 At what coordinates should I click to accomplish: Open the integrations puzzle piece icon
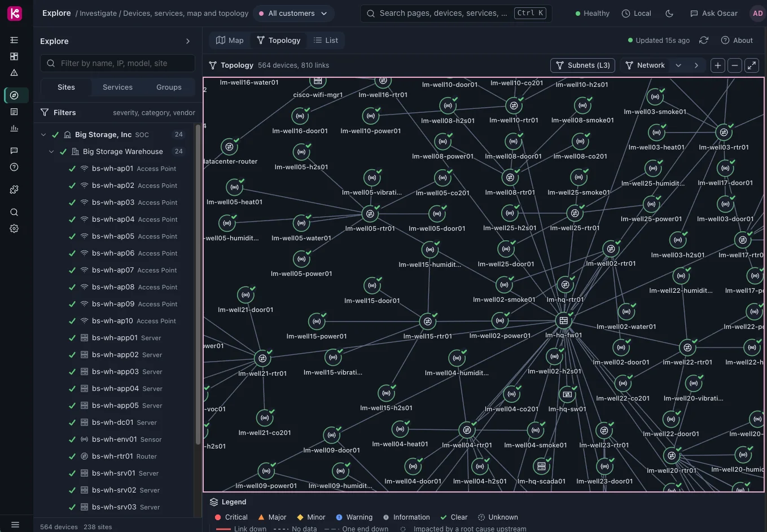click(x=14, y=190)
